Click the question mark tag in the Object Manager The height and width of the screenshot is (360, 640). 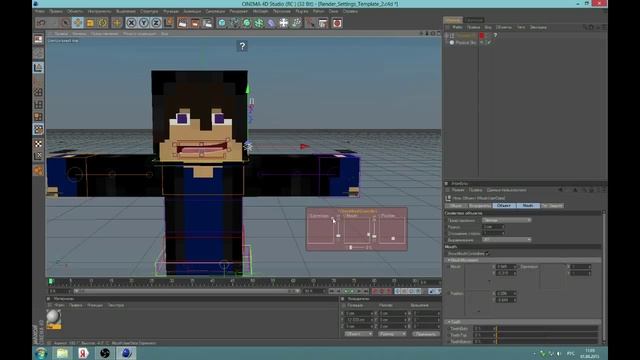click(495, 36)
